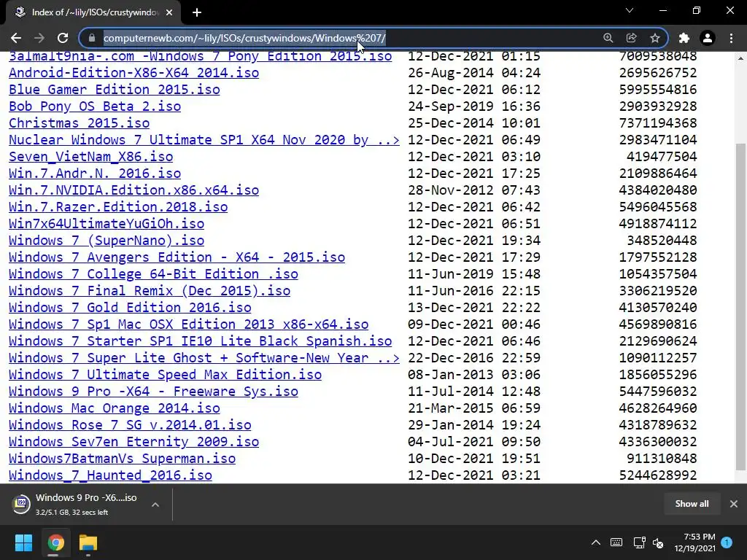The width and height of the screenshot is (747, 560).
Task: Click the forward navigation arrow
Action: point(39,38)
